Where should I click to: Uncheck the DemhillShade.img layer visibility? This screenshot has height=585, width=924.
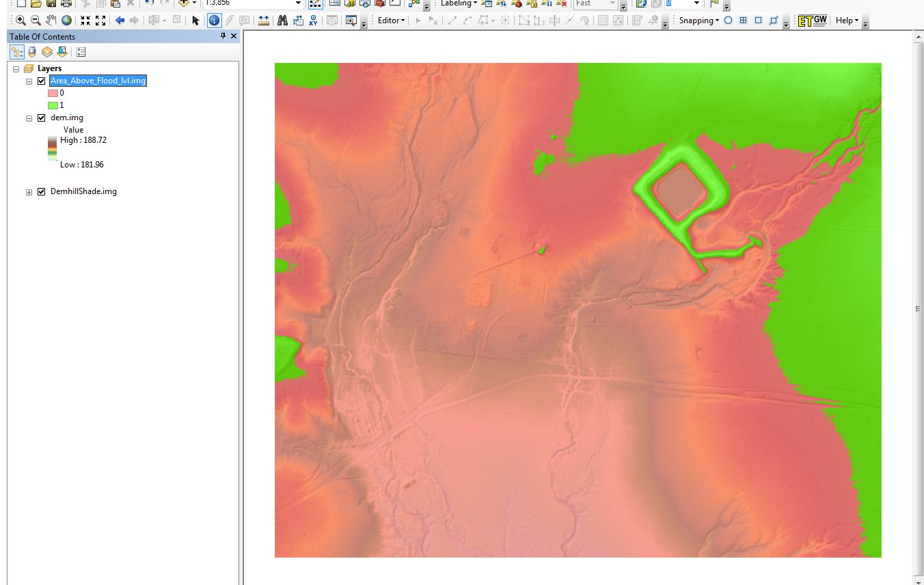(x=41, y=191)
